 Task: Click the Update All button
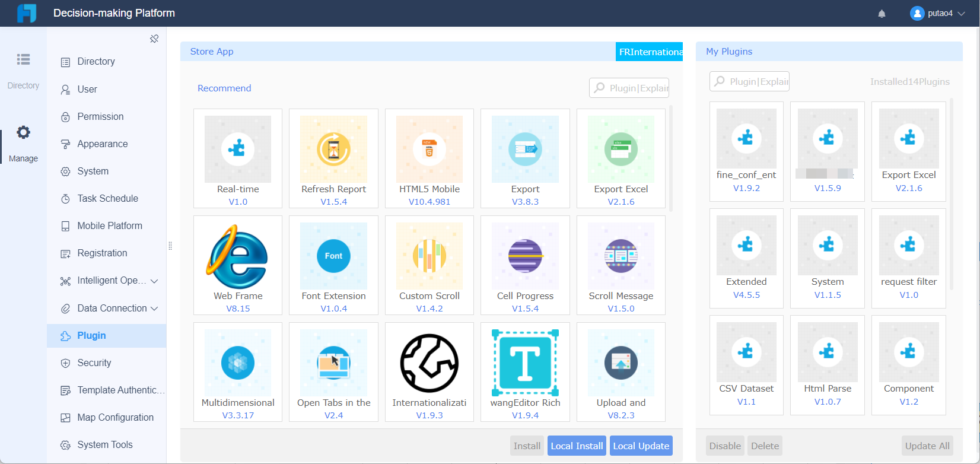click(927, 446)
